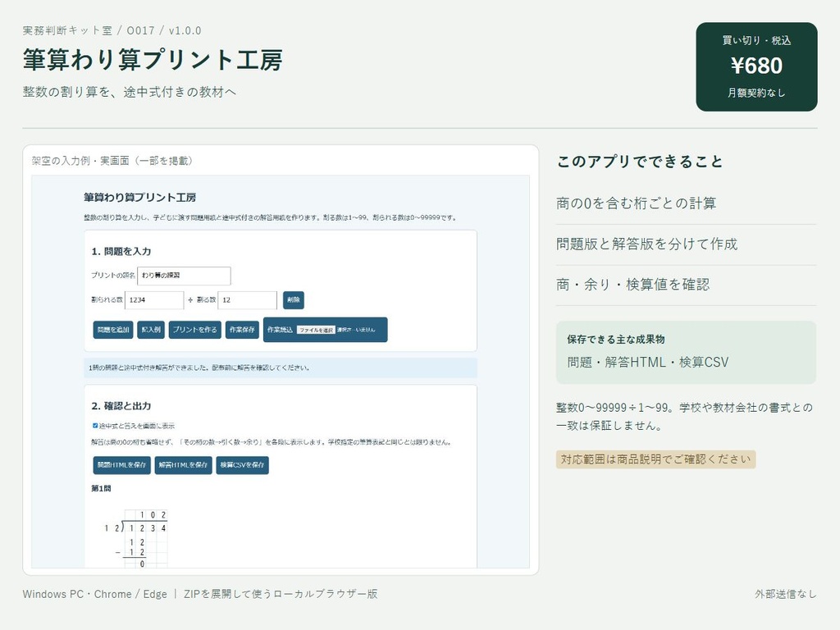Click the プリントを作る button
840x630 pixels.
(195, 330)
